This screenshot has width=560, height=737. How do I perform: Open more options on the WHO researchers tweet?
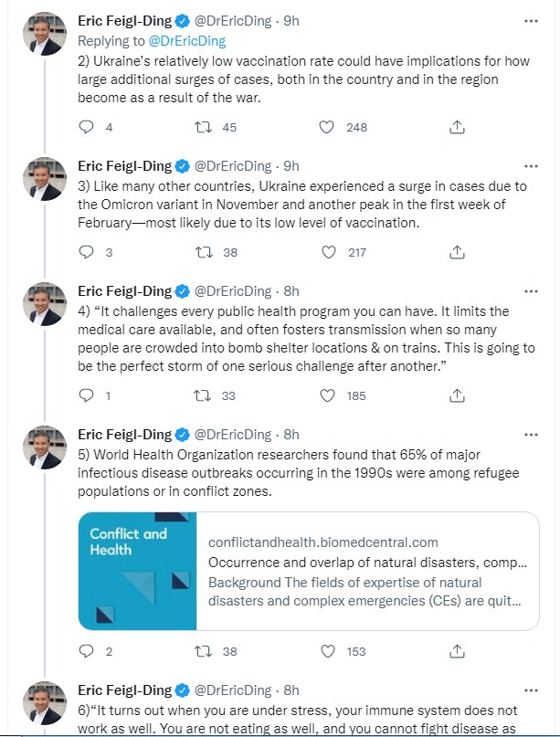[x=530, y=434]
